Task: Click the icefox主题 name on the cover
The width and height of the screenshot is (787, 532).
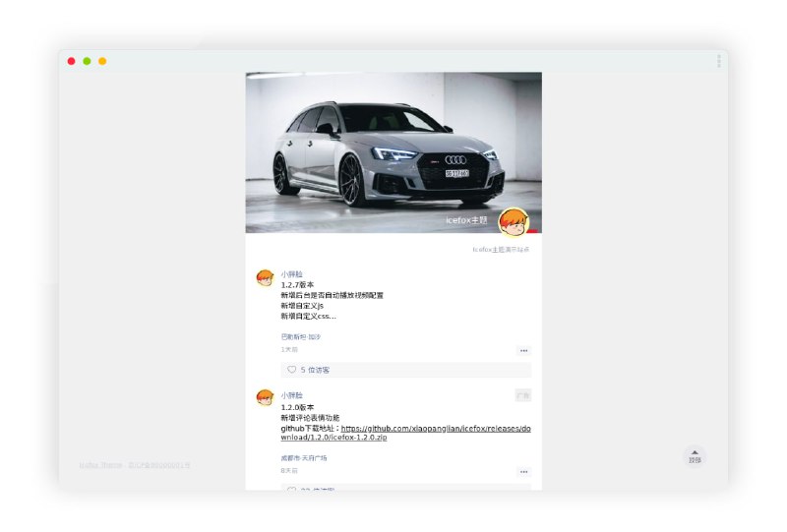Action: point(466,220)
